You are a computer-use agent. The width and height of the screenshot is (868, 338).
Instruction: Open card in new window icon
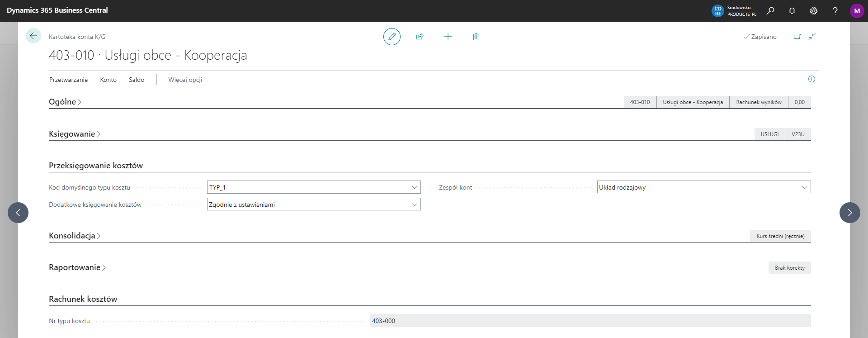797,37
